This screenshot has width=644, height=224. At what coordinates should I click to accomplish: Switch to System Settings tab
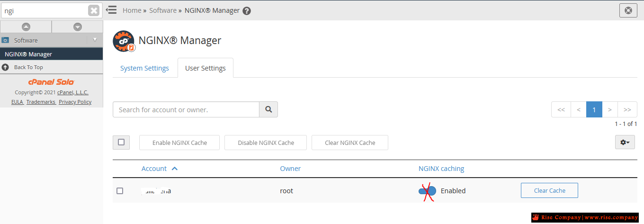tap(144, 68)
